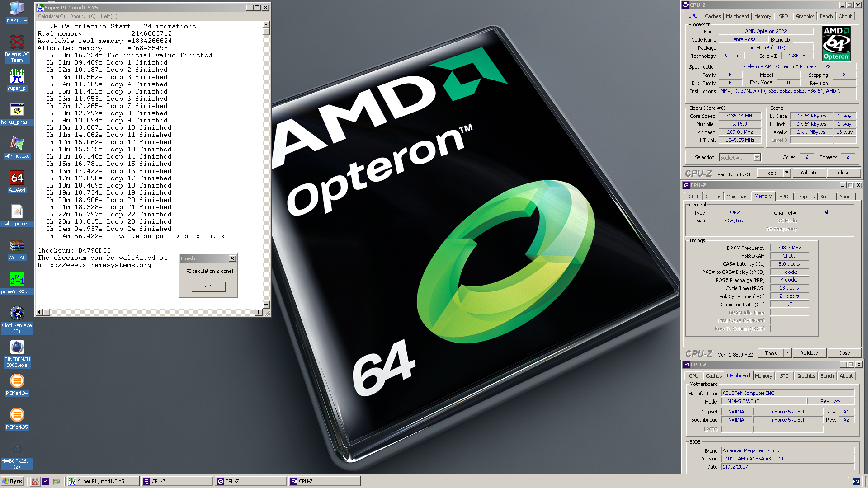Switch to Super PI taskbar button
The height and width of the screenshot is (488, 868).
tap(103, 481)
